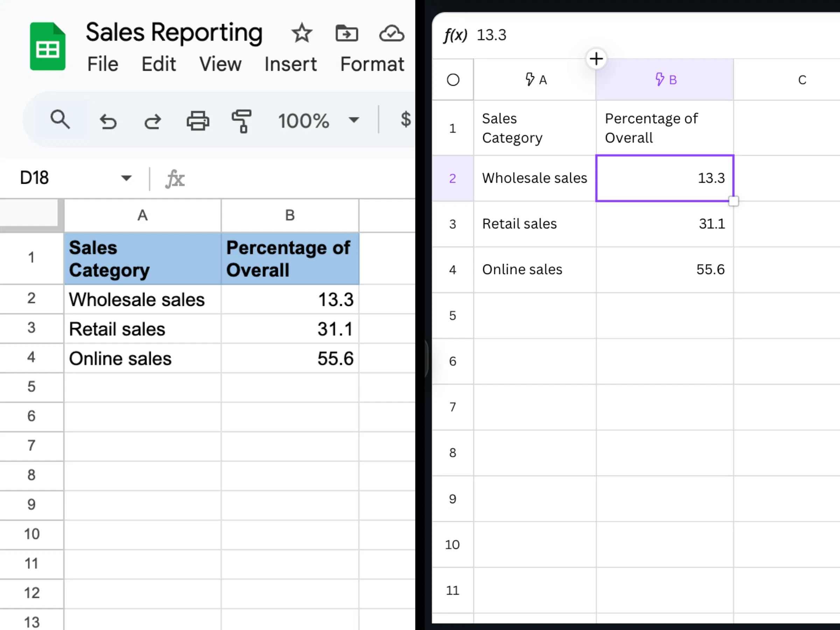The image size is (840, 630).
Task: Undo the last action in Sheets
Action: click(x=108, y=121)
